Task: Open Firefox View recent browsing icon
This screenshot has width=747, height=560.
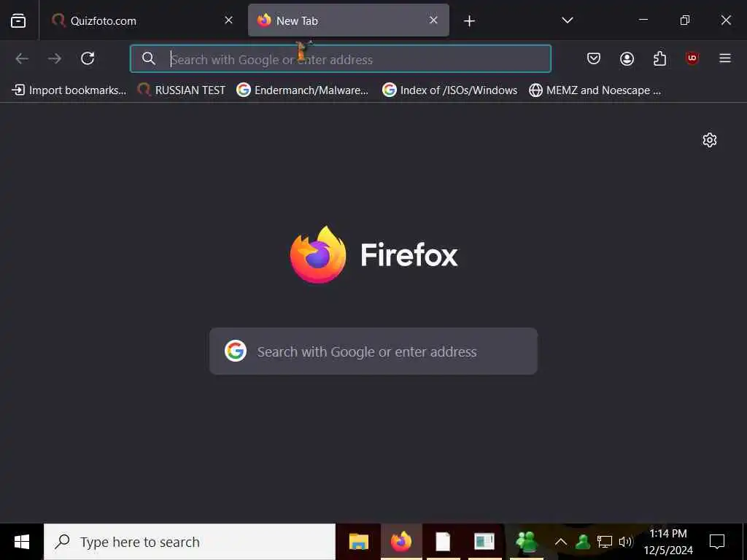Action: point(18,20)
